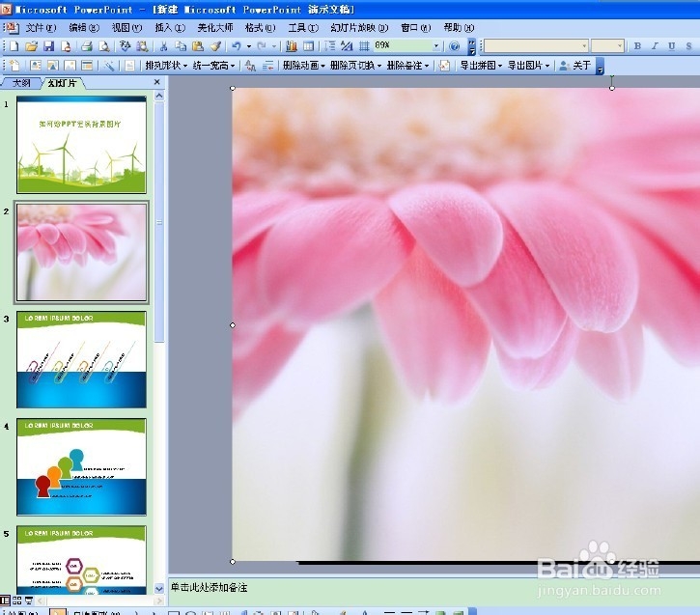The width and height of the screenshot is (700, 615).
Task: Click the Insert Chart icon
Action: (x=292, y=46)
